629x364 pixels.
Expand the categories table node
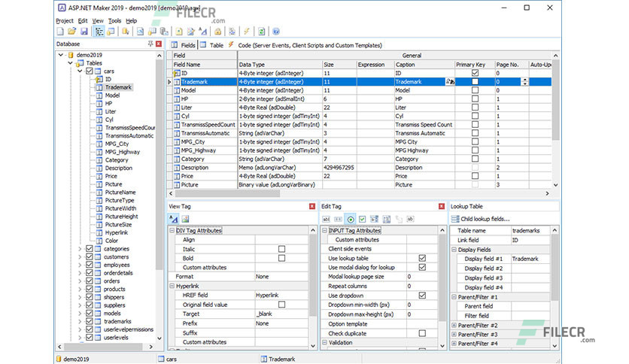coord(80,248)
